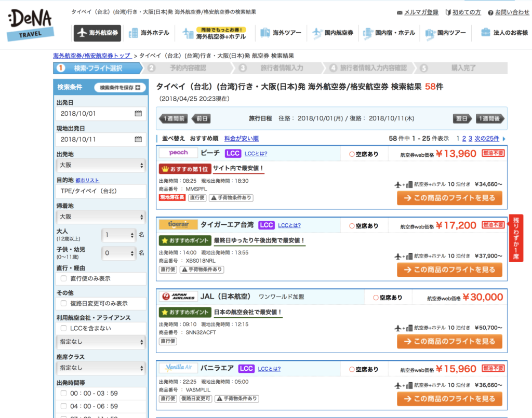532x418 pixels.
Task: Click the 出発日 date input field
Action: click(101, 114)
